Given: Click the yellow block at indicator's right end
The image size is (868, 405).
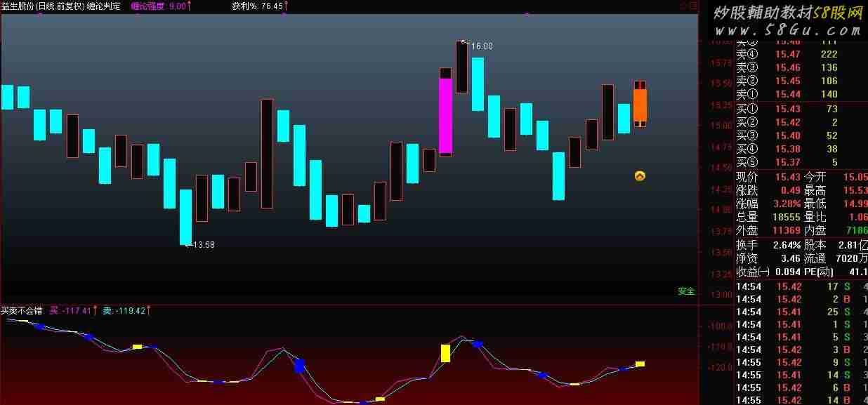Looking at the screenshot, I should (x=640, y=364).
